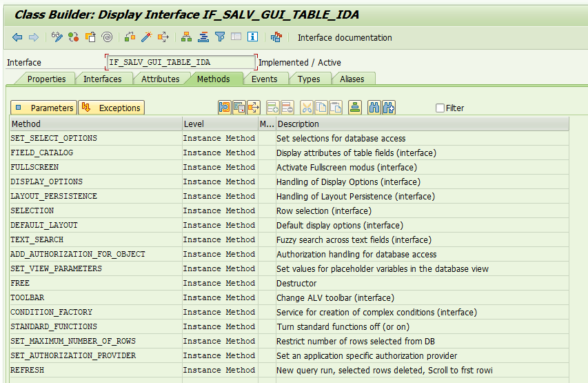This screenshot has height=383, width=588.
Task: Click the Back arrow icon in toolbar
Action: pyautogui.click(x=17, y=37)
